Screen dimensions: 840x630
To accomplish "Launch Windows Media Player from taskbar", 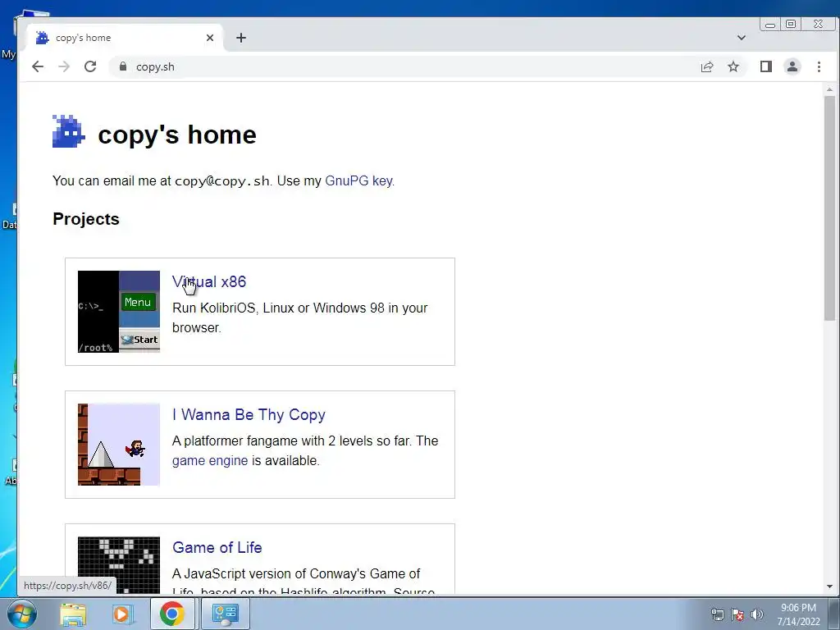I will coord(121,614).
